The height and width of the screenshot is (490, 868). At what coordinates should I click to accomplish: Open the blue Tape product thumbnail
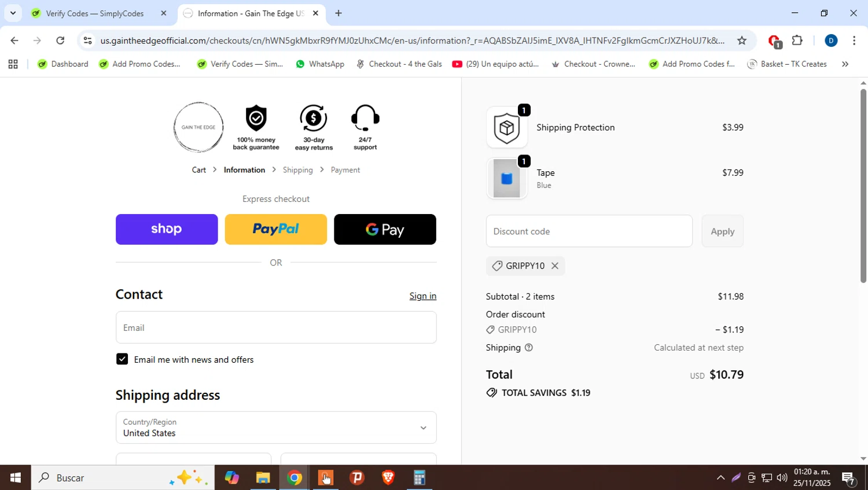pyautogui.click(x=507, y=178)
